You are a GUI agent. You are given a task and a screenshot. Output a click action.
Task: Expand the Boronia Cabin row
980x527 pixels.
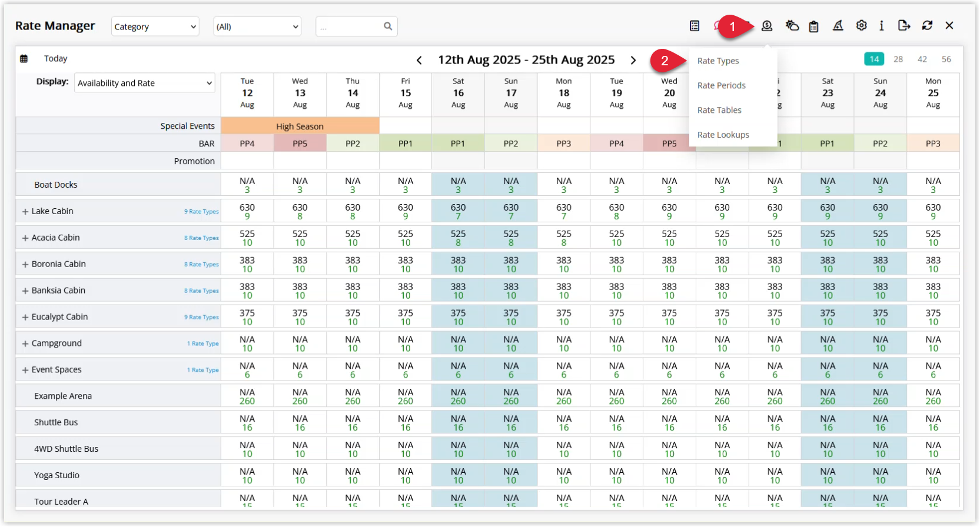[25, 265]
